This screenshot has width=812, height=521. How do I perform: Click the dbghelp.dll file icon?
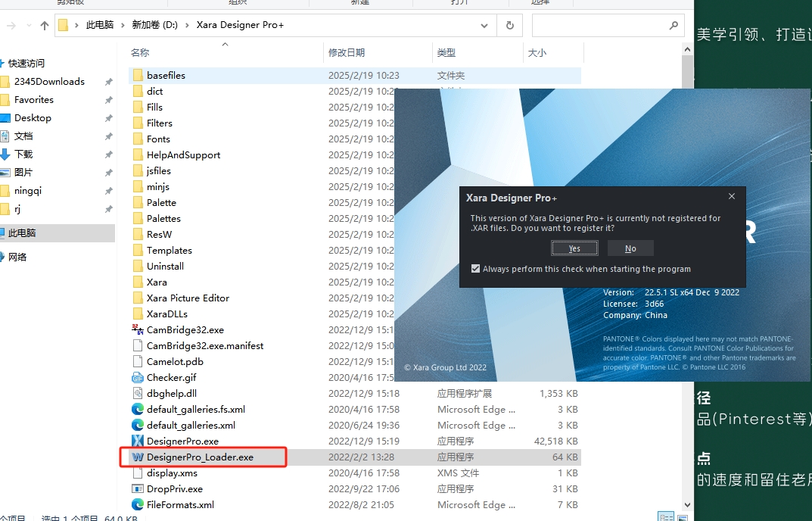click(138, 394)
